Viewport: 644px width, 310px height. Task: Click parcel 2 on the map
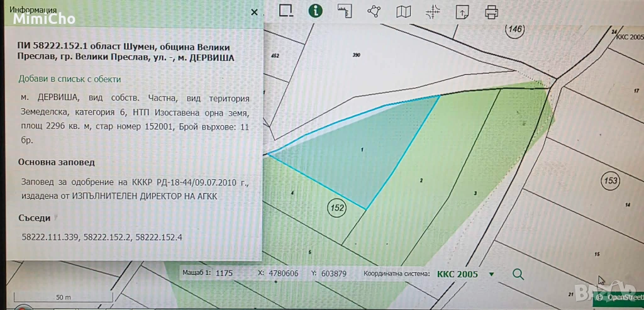419,180
